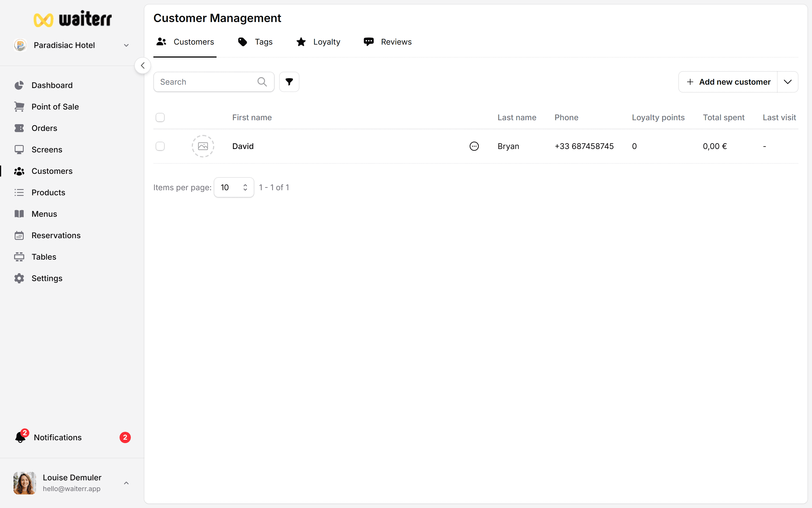Click Louise Demuler's profile photo
The height and width of the screenshot is (508, 812).
[25, 483]
